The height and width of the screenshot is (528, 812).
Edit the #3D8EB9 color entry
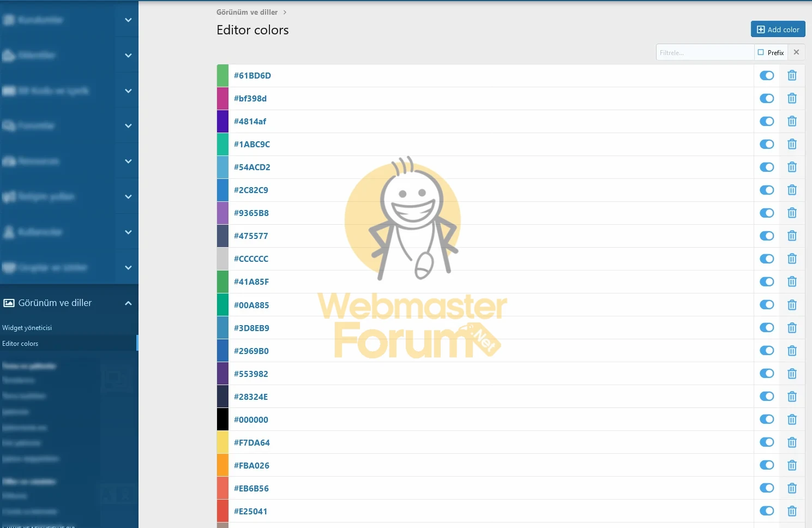pos(251,328)
